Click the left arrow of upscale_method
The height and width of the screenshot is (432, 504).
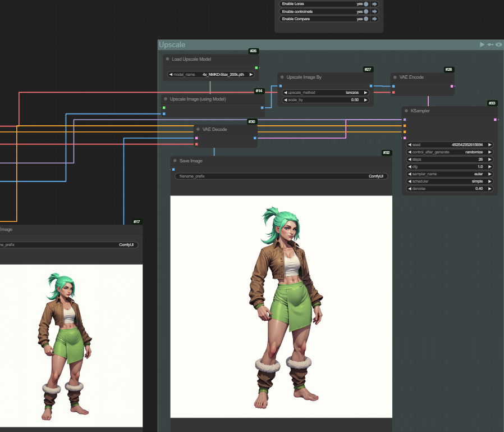coord(286,93)
